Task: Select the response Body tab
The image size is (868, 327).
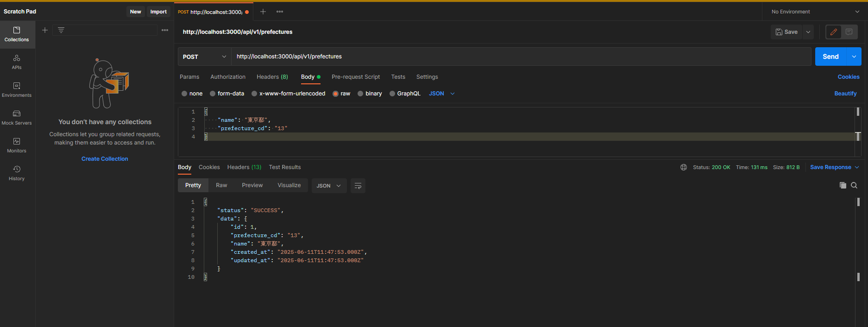Action: pyautogui.click(x=184, y=167)
